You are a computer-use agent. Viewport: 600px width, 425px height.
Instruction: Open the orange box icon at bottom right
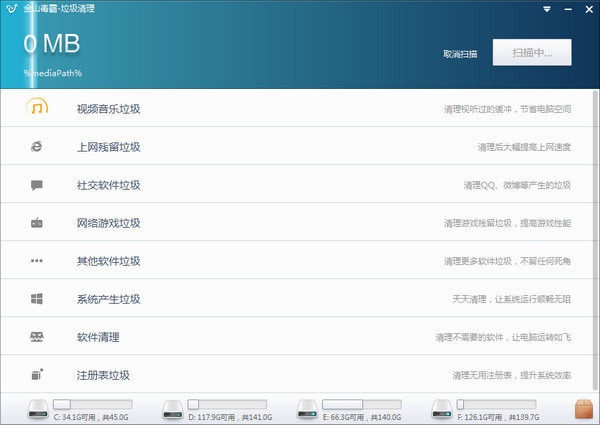(585, 408)
